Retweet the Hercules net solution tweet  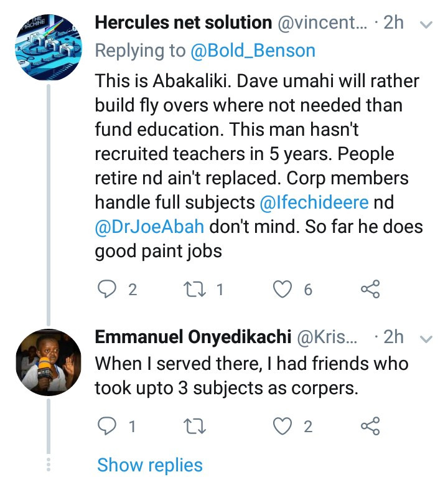(198, 289)
